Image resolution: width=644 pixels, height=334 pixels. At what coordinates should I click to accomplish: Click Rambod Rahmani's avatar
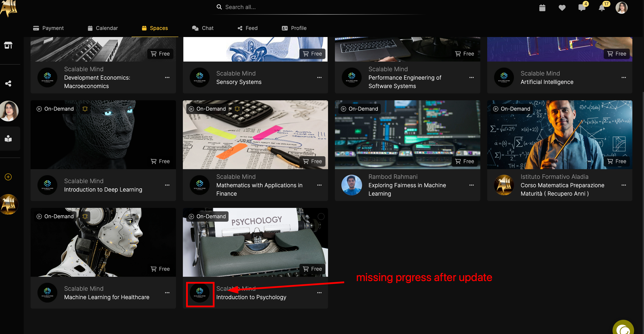[x=352, y=185]
